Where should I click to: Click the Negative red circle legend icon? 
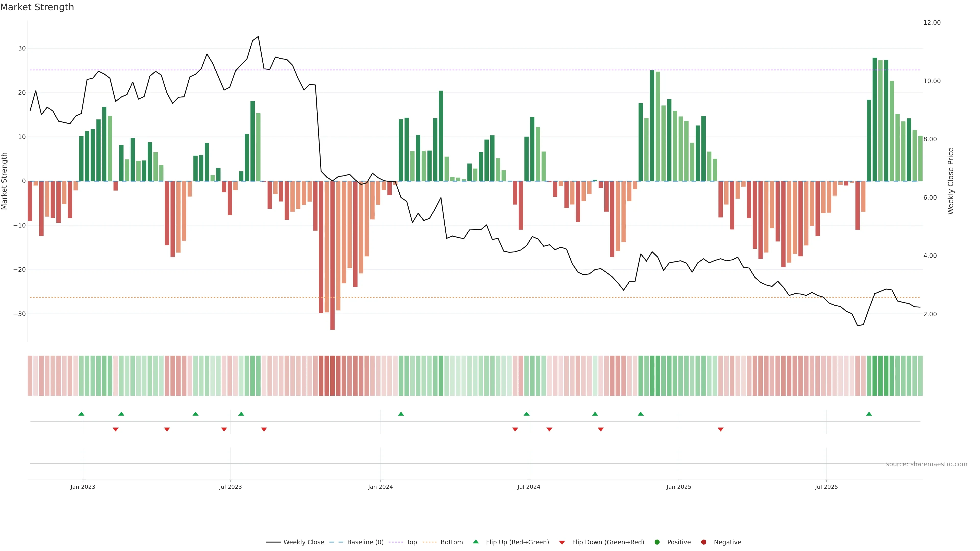(x=703, y=542)
